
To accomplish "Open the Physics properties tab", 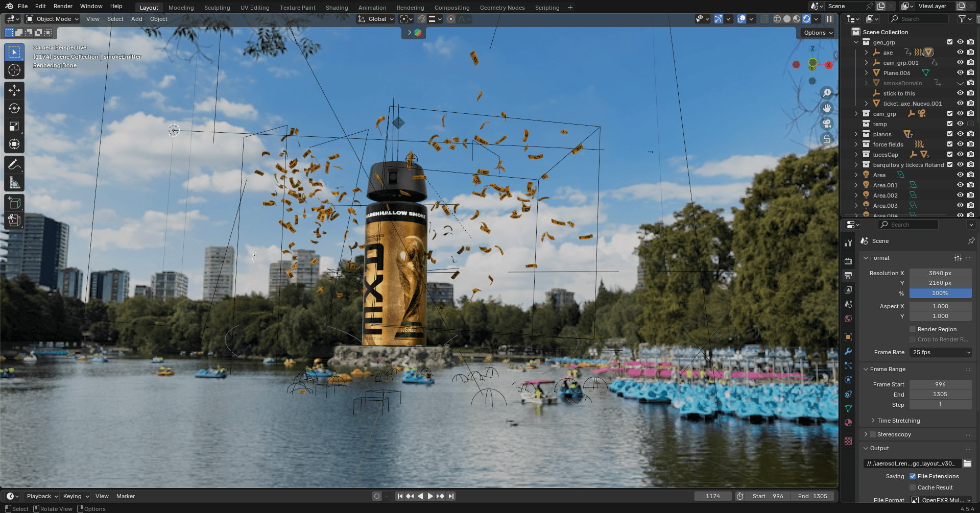I will tap(848, 380).
